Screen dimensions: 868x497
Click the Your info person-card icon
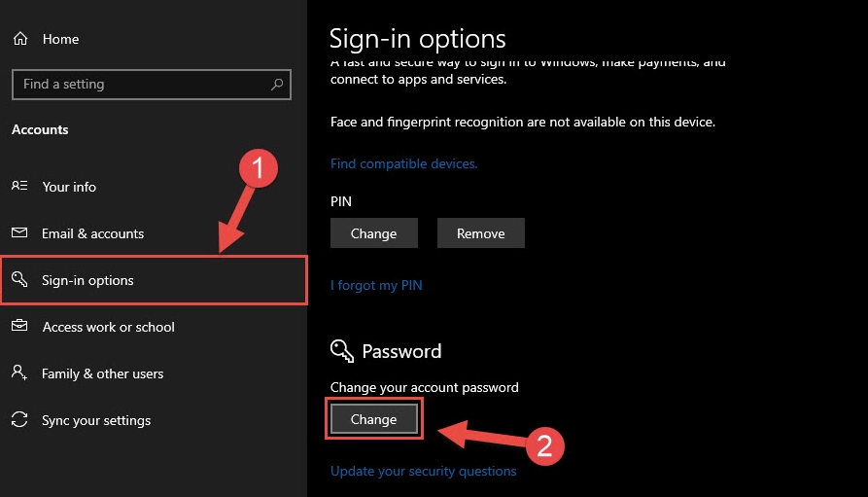tap(19, 187)
